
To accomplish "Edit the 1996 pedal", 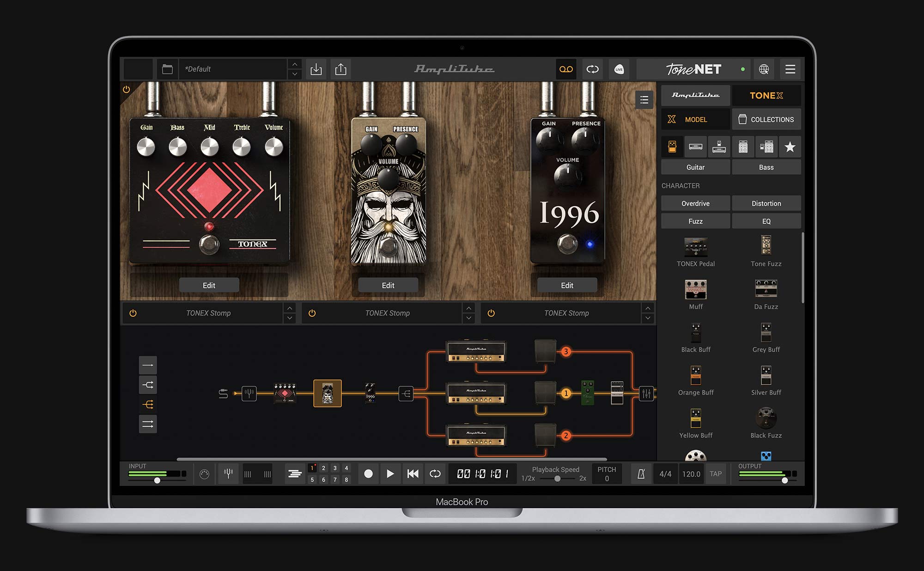I will [567, 285].
